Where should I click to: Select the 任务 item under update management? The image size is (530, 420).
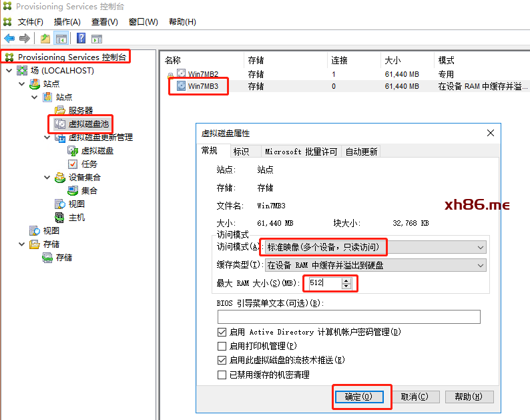(89, 164)
